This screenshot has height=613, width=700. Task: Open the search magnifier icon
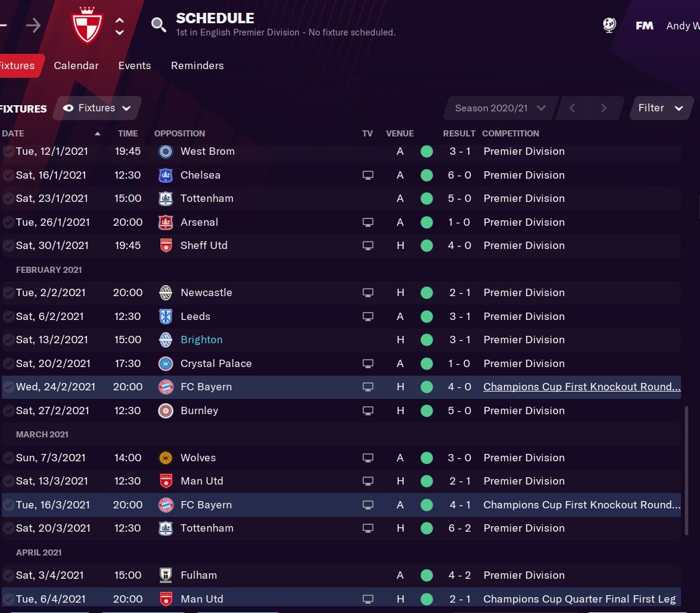point(158,25)
